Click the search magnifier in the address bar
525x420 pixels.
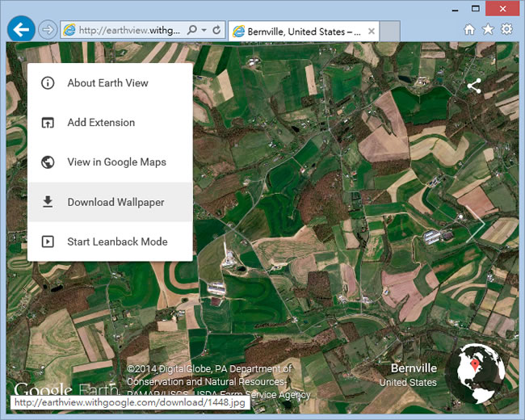(192, 30)
